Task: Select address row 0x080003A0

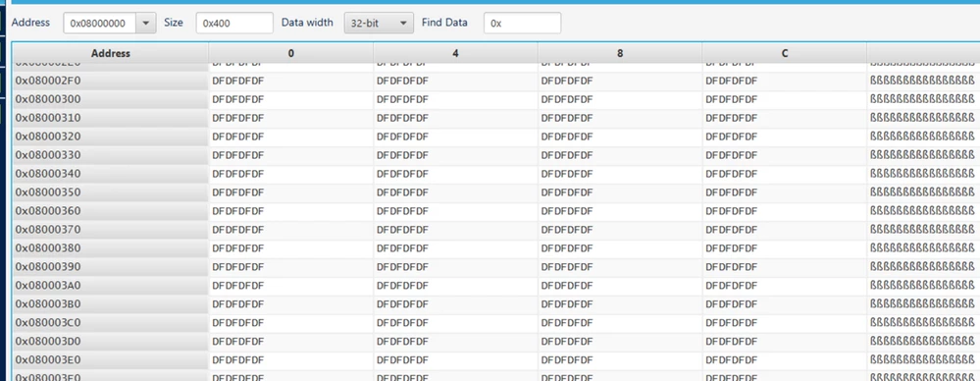Action: (111, 286)
